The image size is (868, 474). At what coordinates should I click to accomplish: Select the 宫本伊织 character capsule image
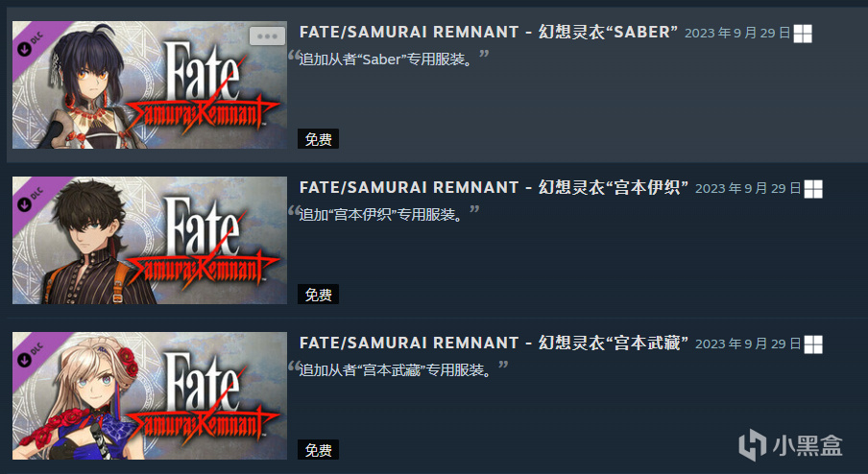click(150, 241)
